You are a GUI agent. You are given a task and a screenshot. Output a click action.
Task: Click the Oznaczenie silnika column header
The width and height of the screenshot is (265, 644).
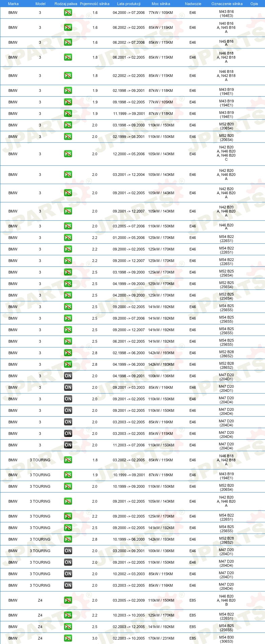coord(227,4)
